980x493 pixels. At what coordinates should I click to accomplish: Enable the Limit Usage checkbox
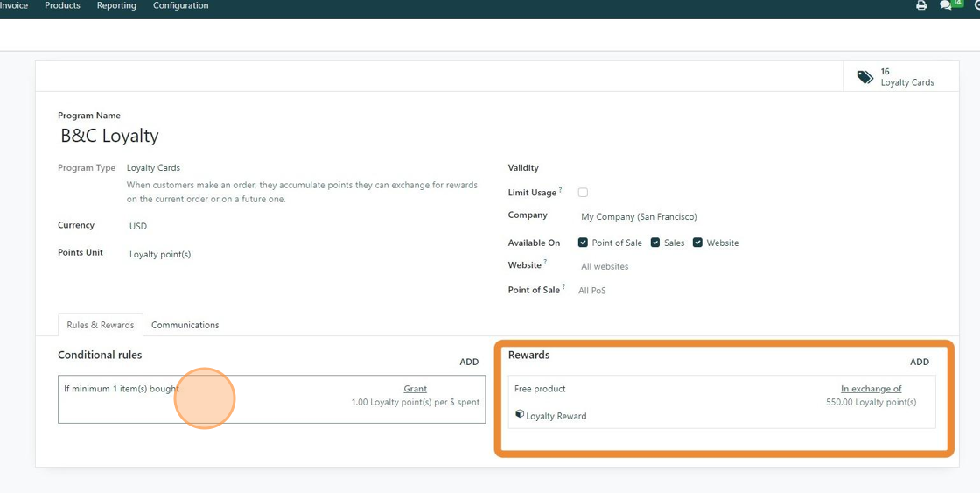coord(583,193)
